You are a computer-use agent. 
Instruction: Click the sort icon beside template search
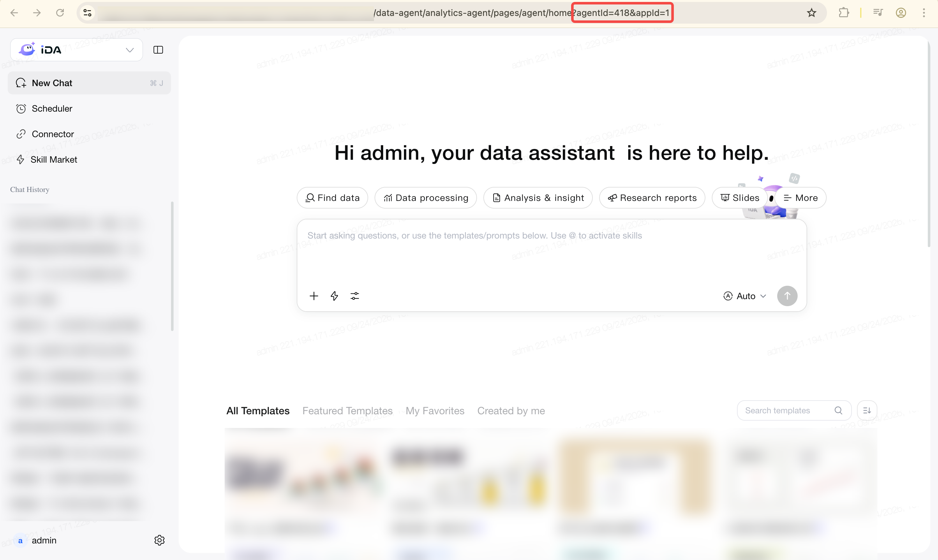(x=867, y=410)
